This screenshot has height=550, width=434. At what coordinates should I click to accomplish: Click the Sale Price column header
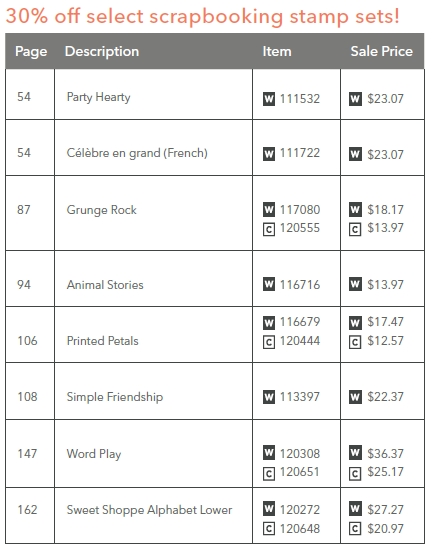(x=382, y=51)
